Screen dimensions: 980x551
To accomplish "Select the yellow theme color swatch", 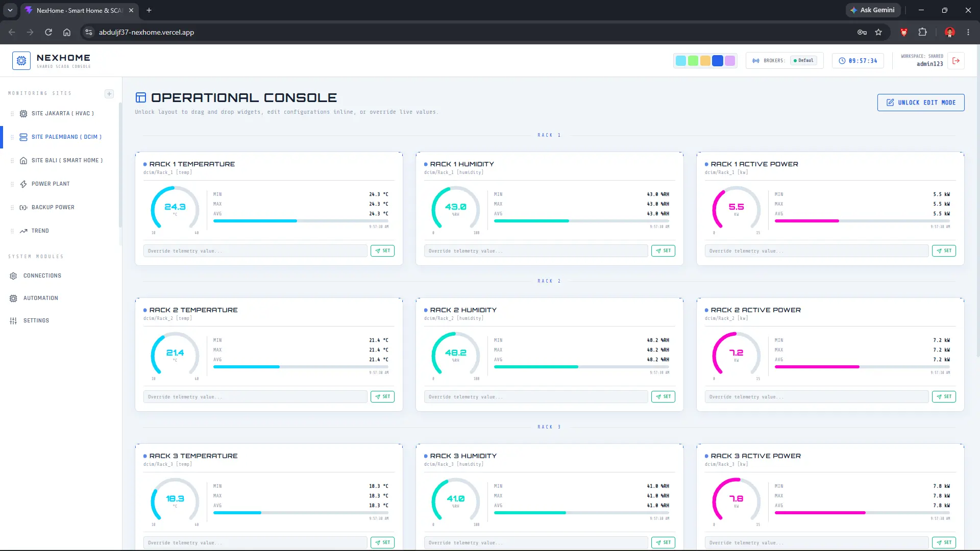I will (x=705, y=61).
